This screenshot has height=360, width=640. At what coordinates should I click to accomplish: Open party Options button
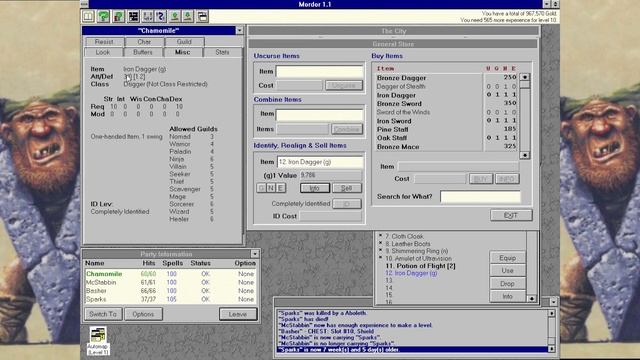click(x=143, y=314)
